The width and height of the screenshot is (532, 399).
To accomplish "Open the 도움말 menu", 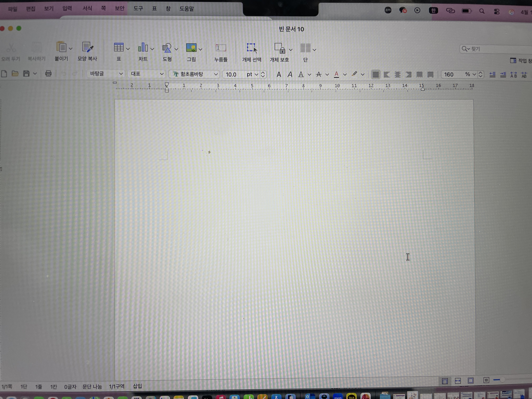I will (x=187, y=9).
